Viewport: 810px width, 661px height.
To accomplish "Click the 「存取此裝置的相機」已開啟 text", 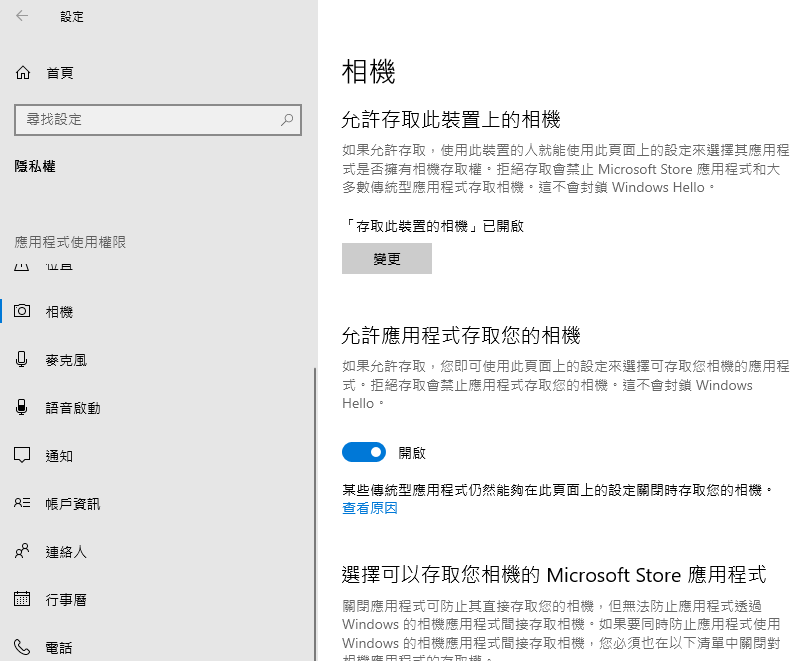I will 433,226.
